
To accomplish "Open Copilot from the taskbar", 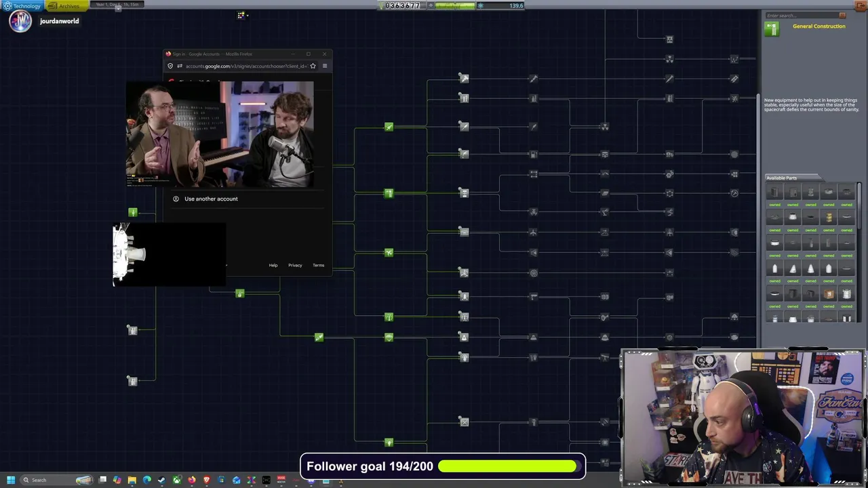I will [117, 480].
